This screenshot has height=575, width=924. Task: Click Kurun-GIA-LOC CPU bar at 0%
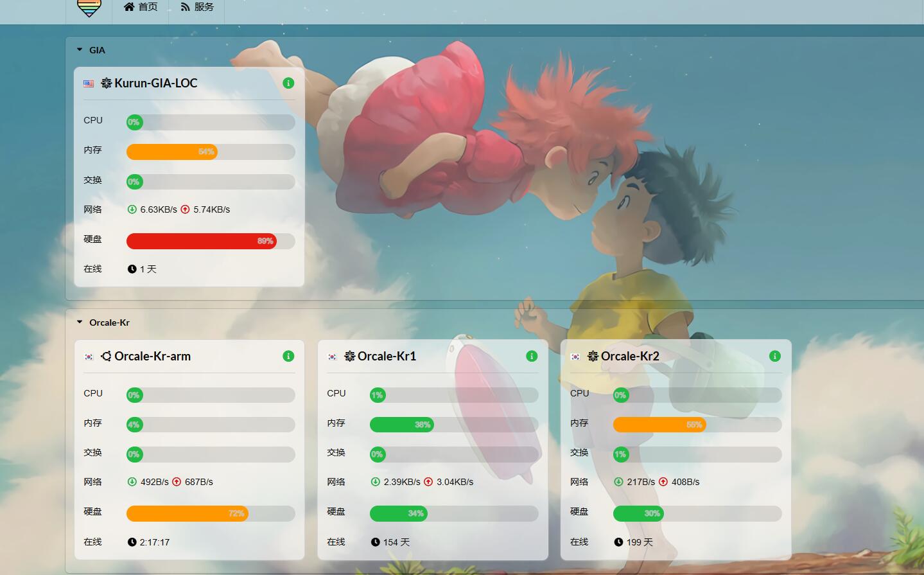click(x=211, y=122)
